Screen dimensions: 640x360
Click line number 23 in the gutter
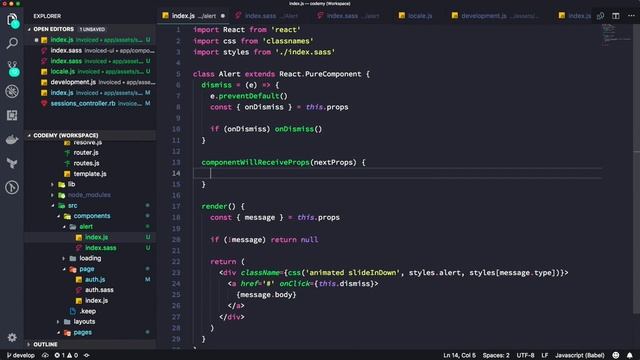coord(176,273)
